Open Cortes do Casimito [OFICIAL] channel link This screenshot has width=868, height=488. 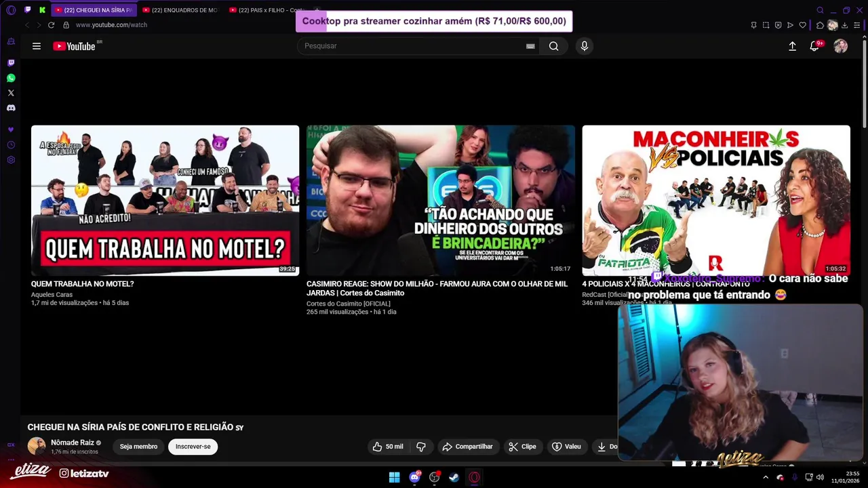348,304
